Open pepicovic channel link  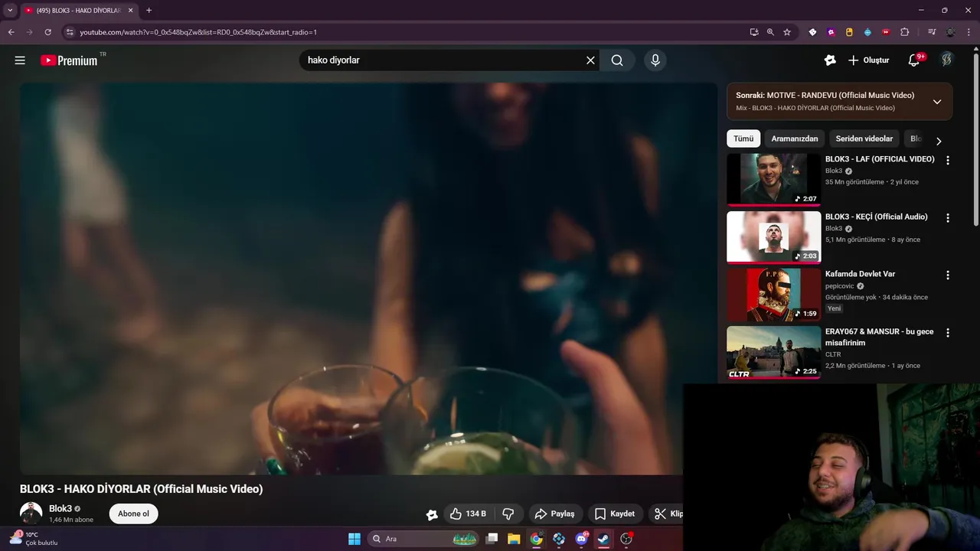tap(840, 285)
